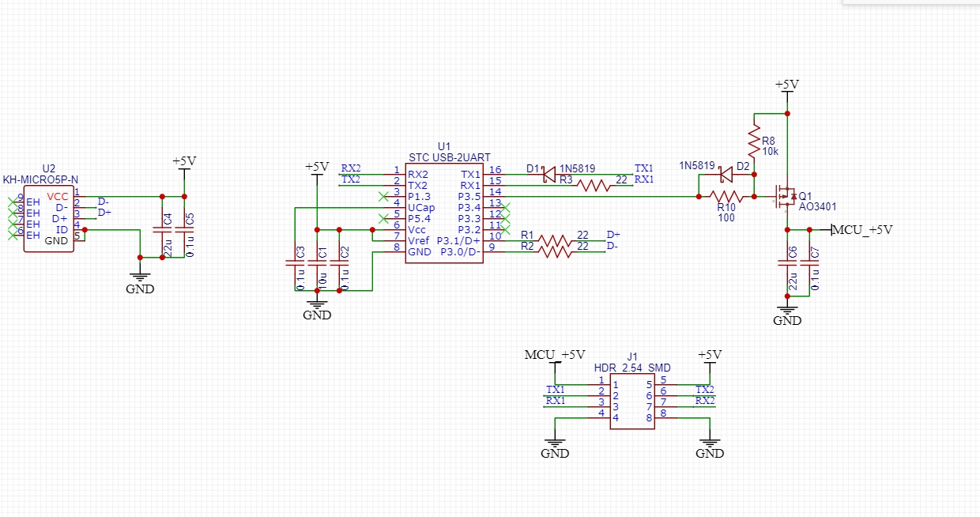Select the no-connect marker on U1 pin 13

click(505, 206)
